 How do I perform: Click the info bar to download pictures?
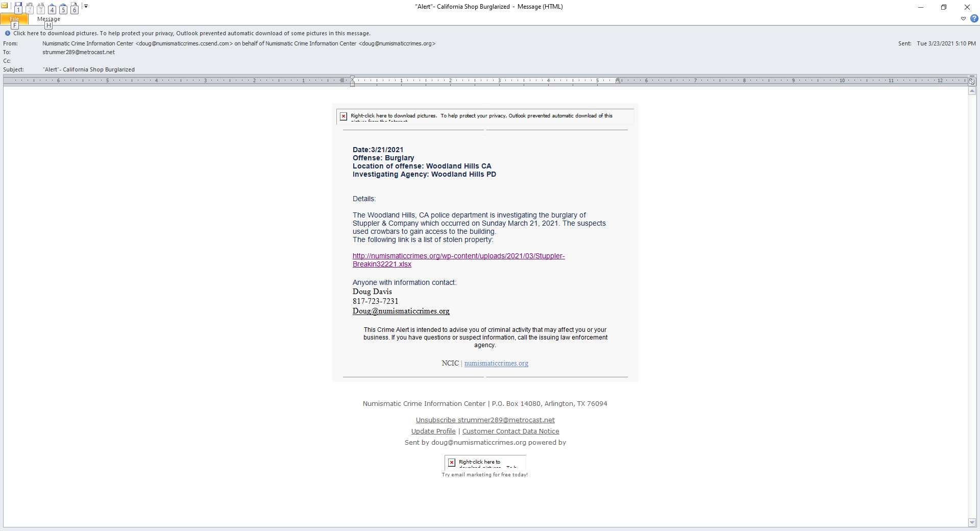191,33
